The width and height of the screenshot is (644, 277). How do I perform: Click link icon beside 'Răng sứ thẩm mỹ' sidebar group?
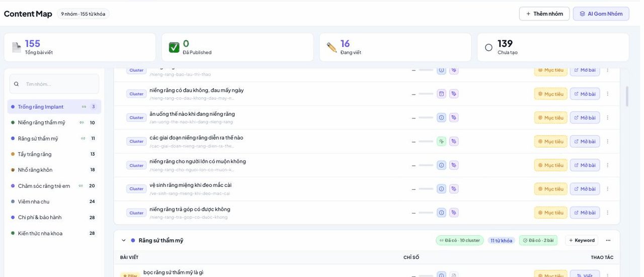point(83,138)
